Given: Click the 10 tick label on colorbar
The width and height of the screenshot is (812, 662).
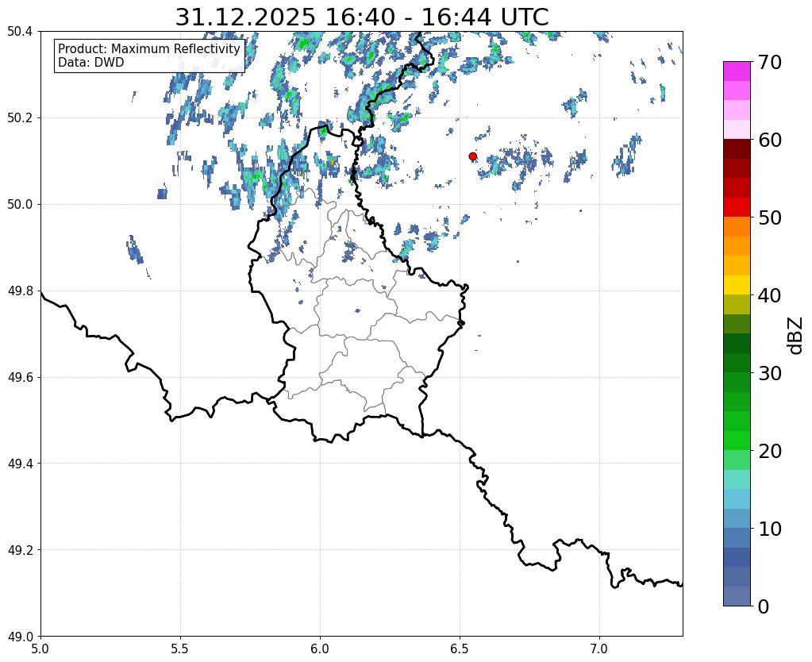Looking at the screenshot, I should coord(770,529).
